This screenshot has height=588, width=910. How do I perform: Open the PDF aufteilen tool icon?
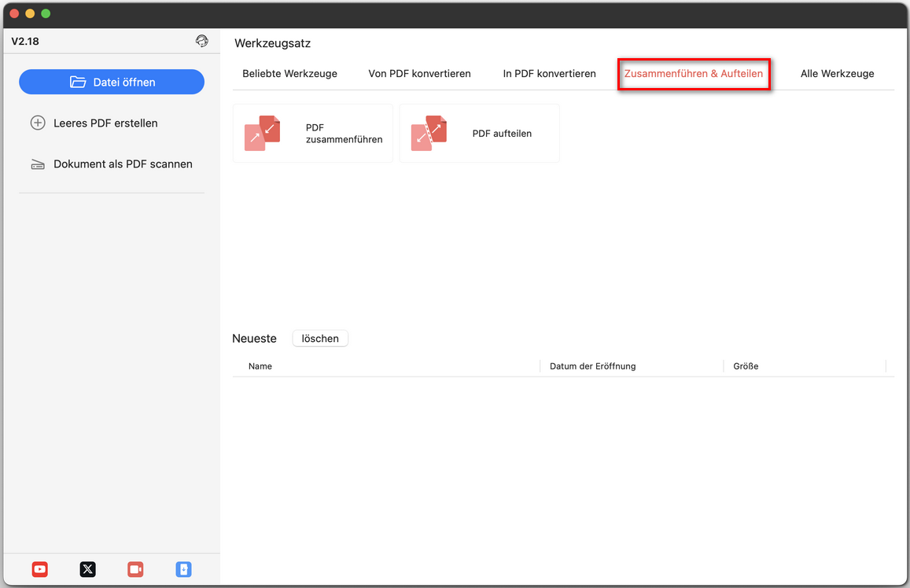[x=429, y=133]
